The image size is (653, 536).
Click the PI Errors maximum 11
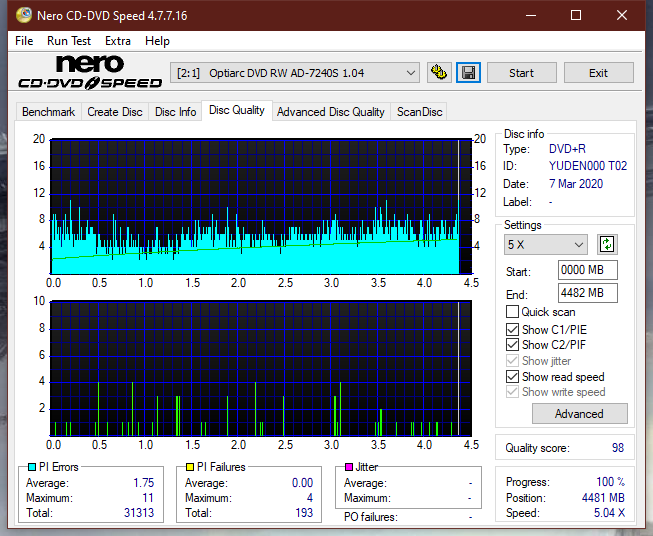tap(148, 498)
